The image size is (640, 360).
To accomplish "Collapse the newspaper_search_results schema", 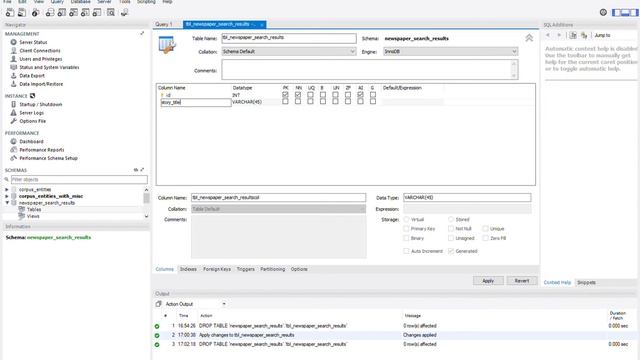I will tap(7, 203).
